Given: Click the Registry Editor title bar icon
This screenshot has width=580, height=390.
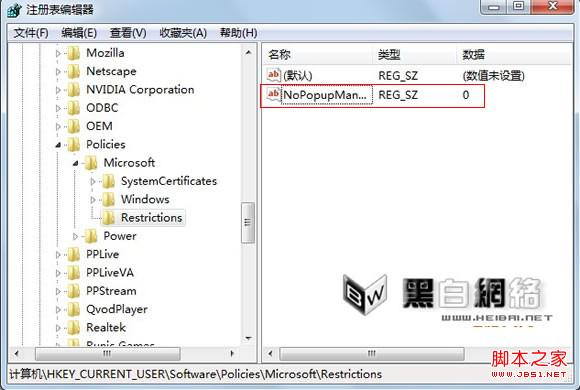Looking at the screenshot, I should coord(14,10).
